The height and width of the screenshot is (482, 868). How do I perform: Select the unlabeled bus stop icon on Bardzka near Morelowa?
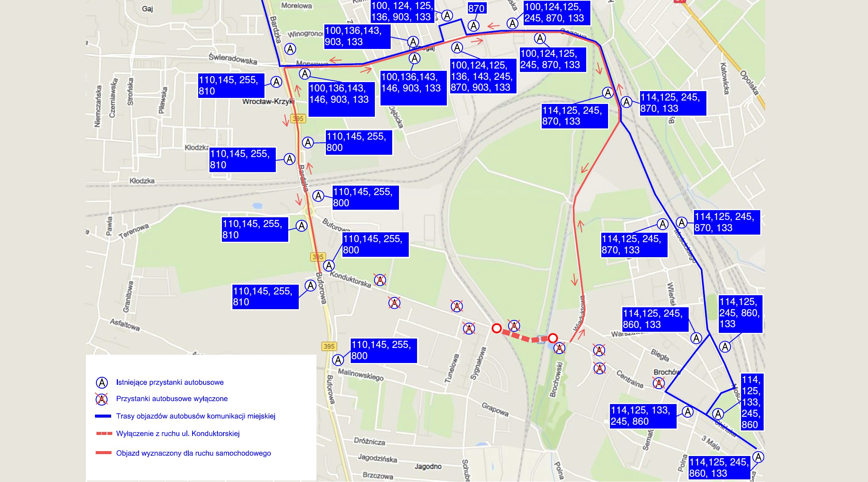290,49
